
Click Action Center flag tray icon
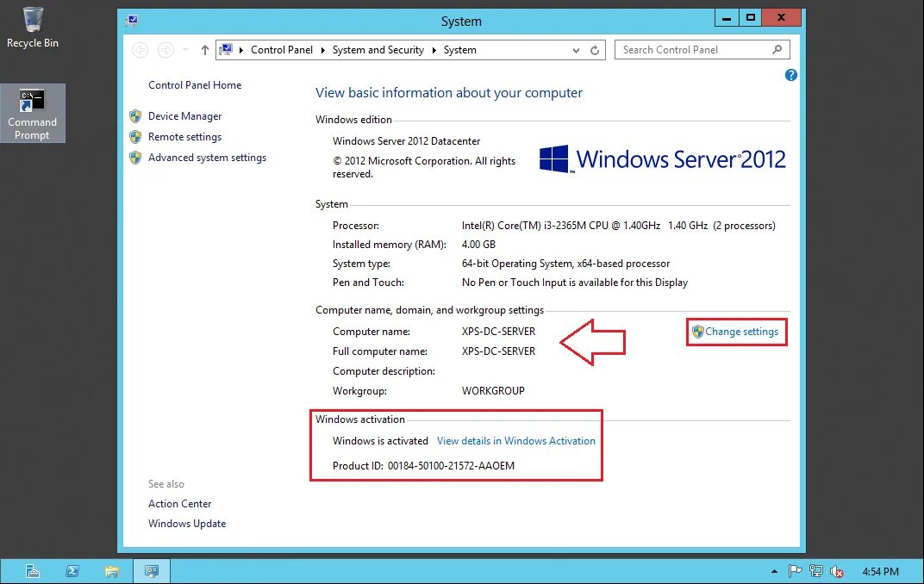tap(795, 570)
